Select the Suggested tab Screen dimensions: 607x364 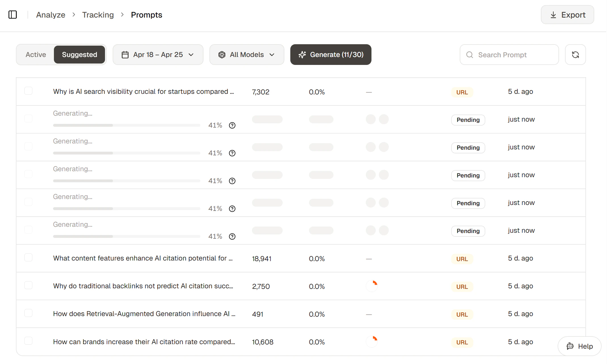(79, 55)
